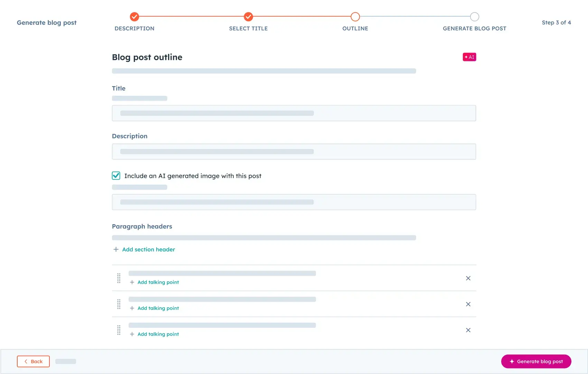
Task: Click the SELECT TITLE step checkmark icon
Action: [248, 17]
